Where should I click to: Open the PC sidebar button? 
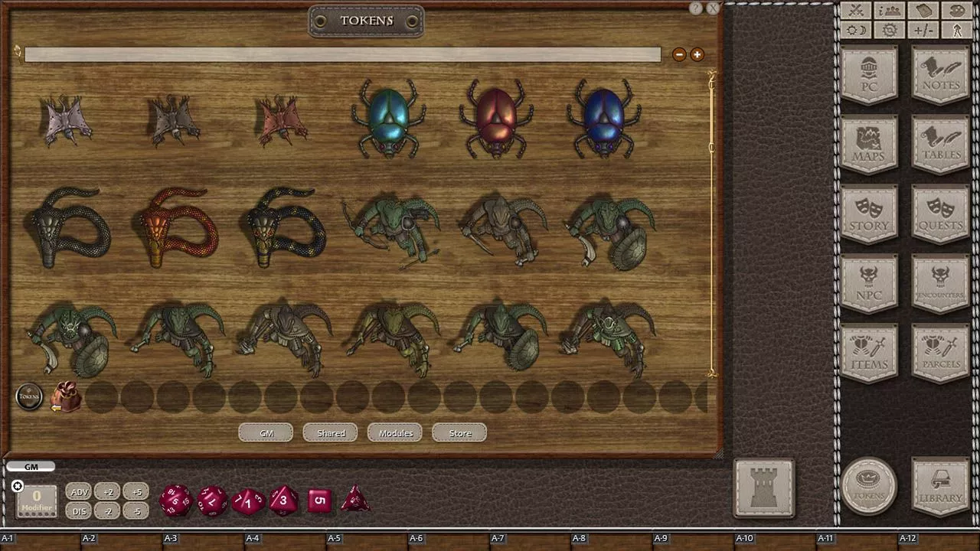(869, 75)
